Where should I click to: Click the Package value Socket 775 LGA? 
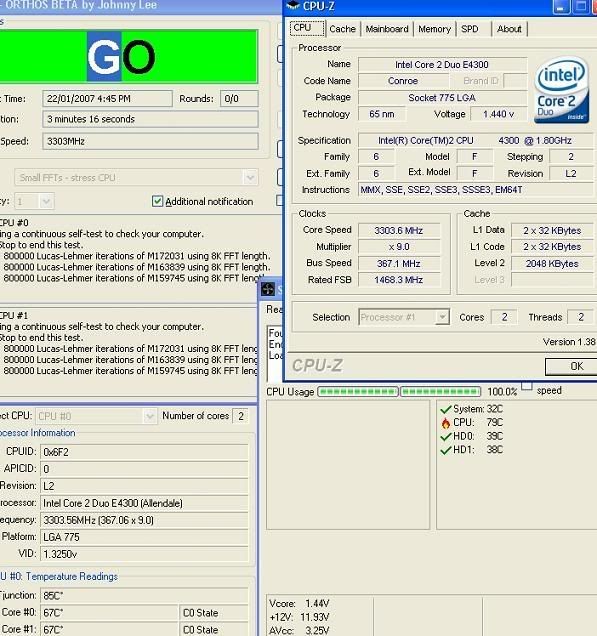click(442, 98)
